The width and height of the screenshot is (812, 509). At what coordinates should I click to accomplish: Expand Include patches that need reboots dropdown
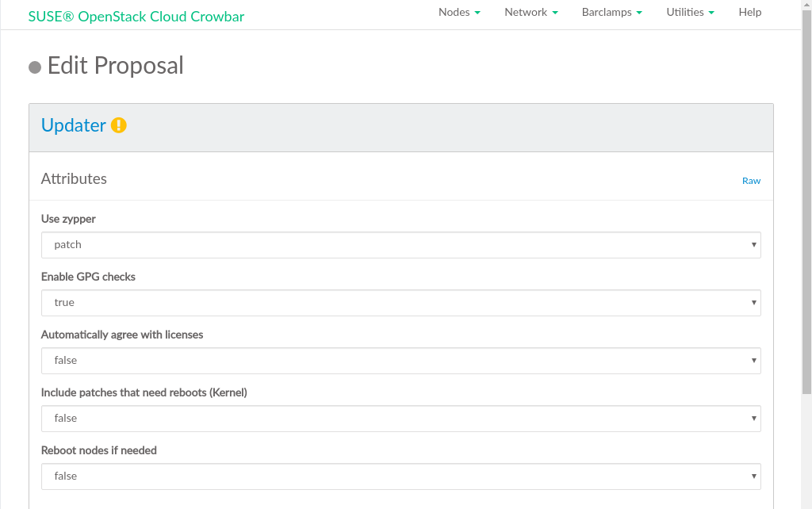coord(400,419)
